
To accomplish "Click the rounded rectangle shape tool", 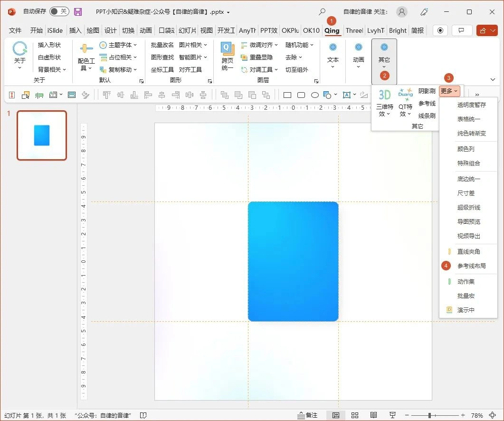I will [301, 95].
